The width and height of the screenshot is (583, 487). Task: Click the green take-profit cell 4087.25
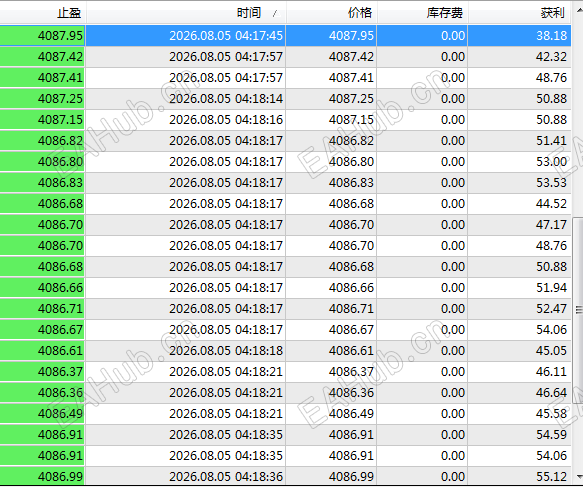coord(42,99)
